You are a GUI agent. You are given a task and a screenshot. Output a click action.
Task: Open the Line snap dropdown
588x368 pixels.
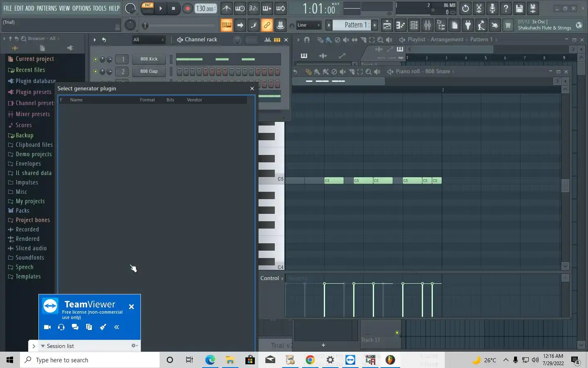309,25
